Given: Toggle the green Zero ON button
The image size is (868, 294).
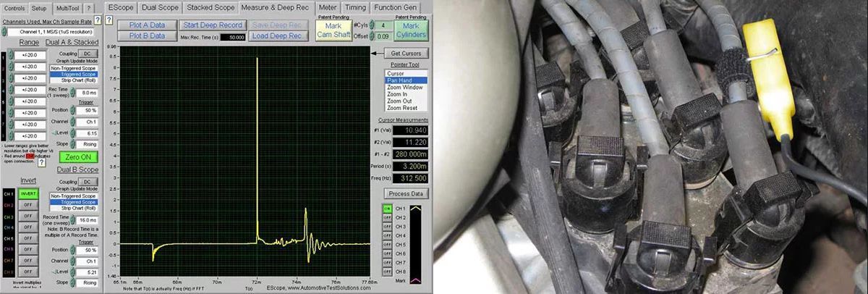Looking at the screenshot, I should [79, 157].
